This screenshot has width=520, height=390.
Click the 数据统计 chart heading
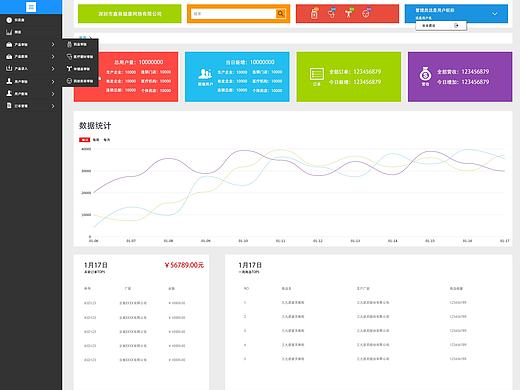point(95,126)
